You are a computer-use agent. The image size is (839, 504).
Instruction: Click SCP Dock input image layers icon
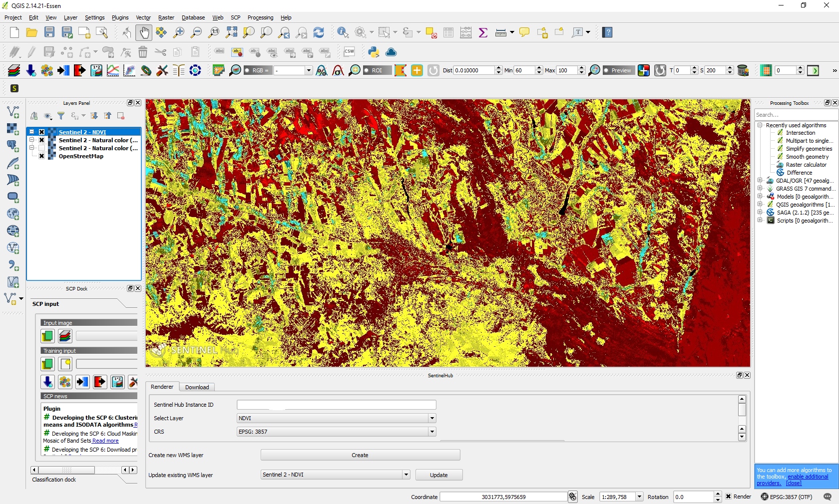point(65,336)
